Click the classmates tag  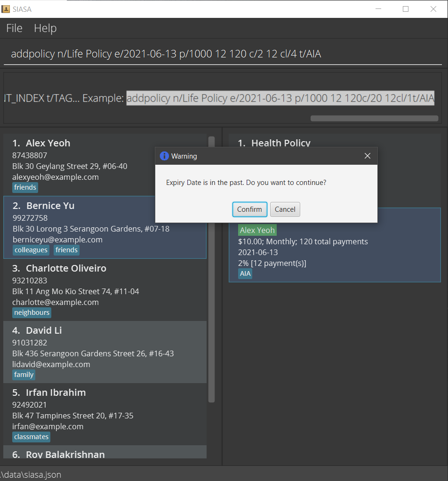click(31, 437)
